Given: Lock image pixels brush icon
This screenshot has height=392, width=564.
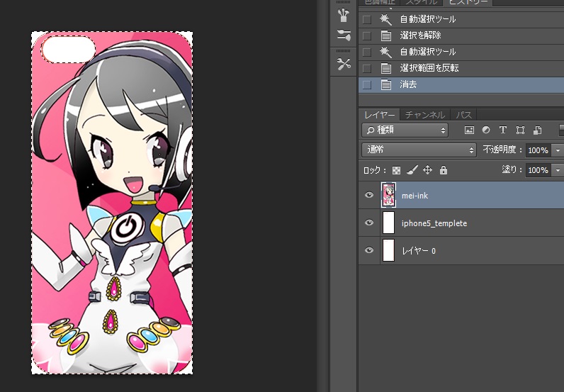Looking at the screenshot, I should pos(412,170).
